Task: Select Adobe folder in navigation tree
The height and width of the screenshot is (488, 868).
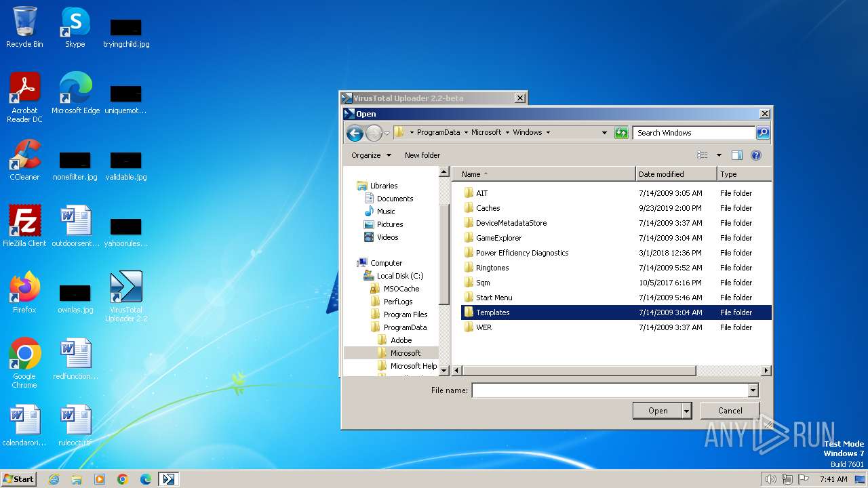Action: click(401, 340)
